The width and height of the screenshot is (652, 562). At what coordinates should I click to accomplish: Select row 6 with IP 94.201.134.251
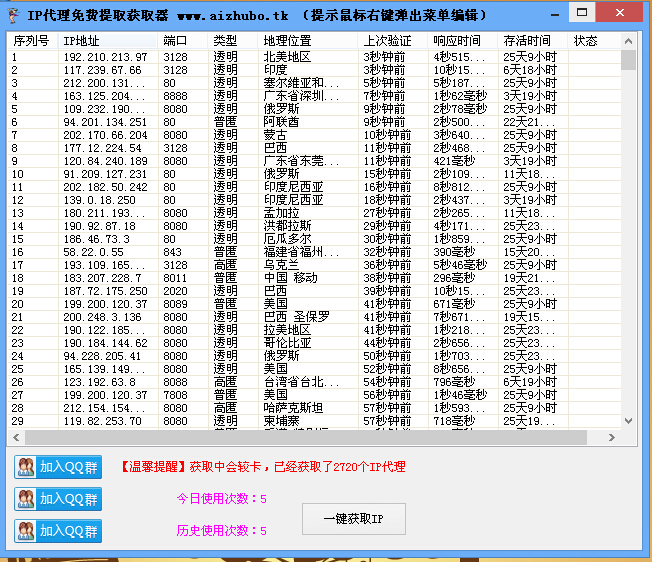[x=314, y=122]
